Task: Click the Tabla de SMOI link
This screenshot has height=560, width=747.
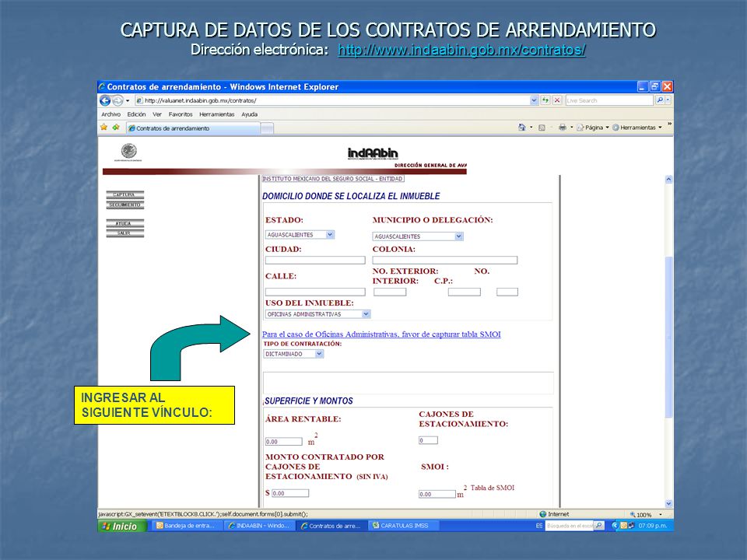Action: coord(492,488)
